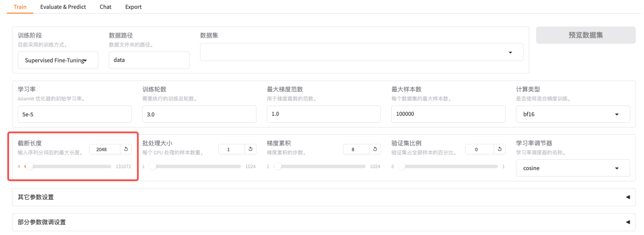Reset the 梯度累积 value icon

coord(375,150)
